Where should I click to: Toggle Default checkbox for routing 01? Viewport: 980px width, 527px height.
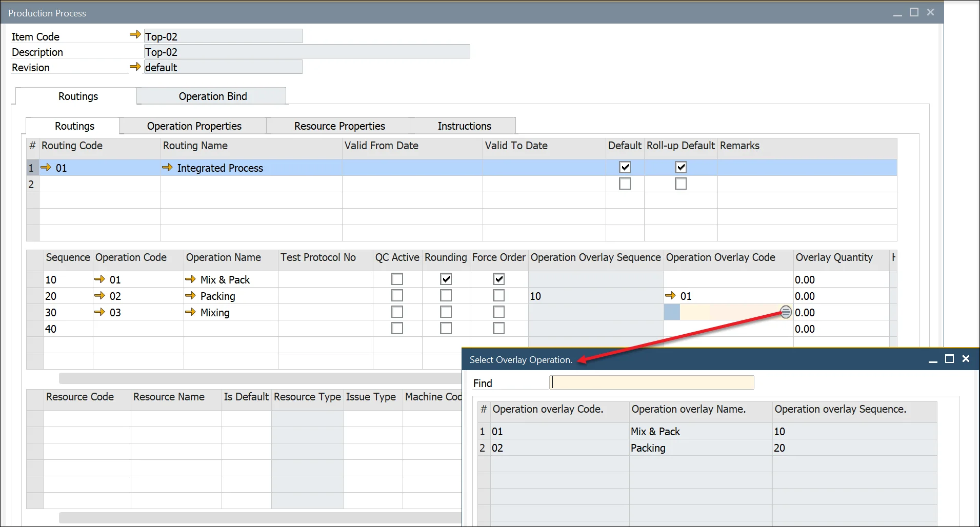(x=625, y=167)
